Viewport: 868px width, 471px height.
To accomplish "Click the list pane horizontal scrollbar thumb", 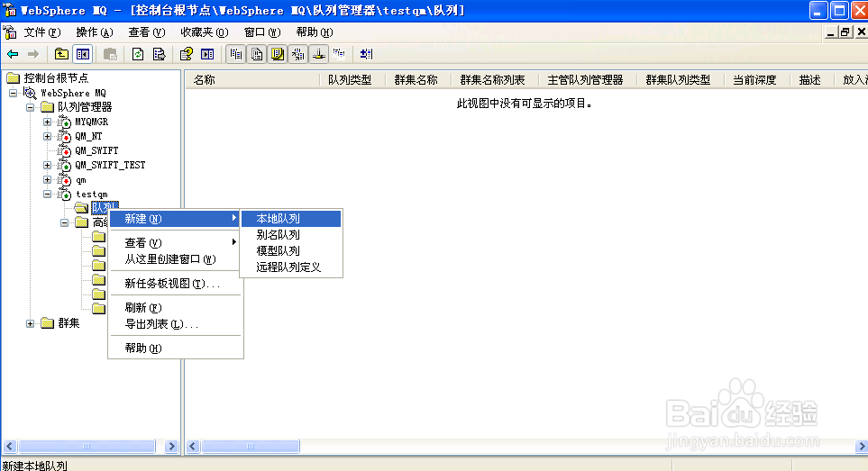I will pos(251,446).
